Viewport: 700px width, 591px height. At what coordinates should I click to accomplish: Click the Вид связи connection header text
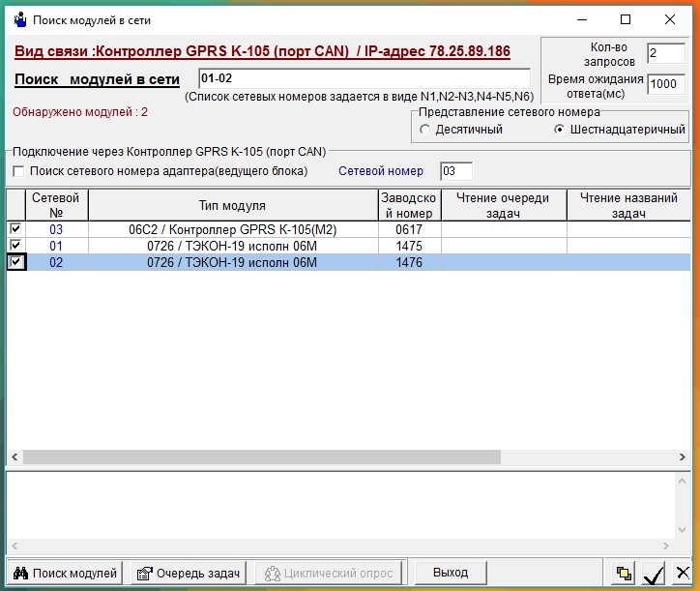(x=262, y=51)
